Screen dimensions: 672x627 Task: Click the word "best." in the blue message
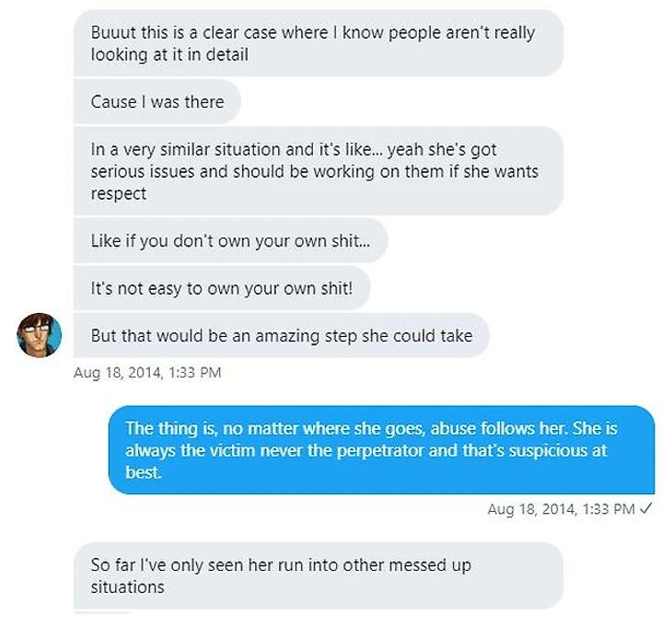(x=143, y=474)
